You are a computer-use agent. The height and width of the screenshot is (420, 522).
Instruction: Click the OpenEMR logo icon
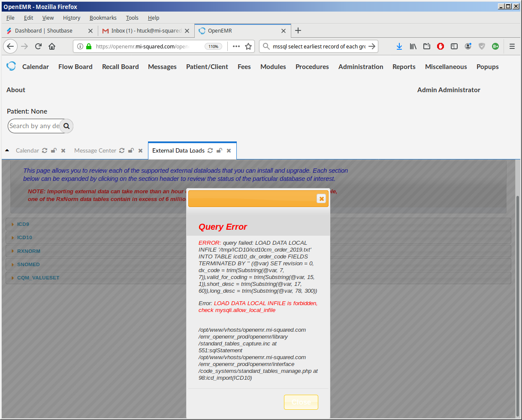click(11, 66)
